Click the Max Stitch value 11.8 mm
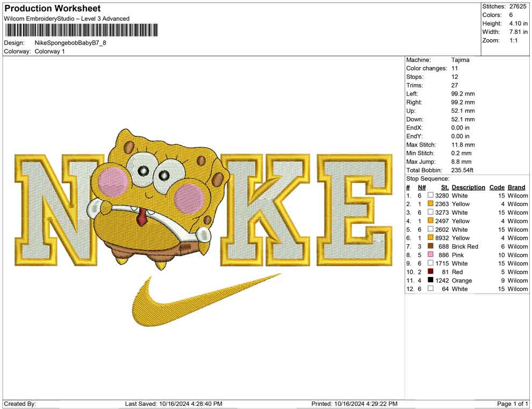This screenshot has width=532, height=409. pyautogui.click(x=463, y=145)
